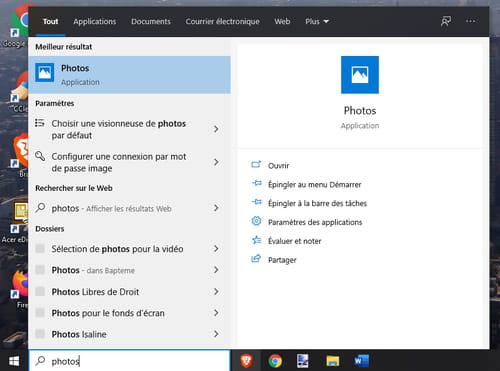500x371 pixels.
Task: Open Photos Libres de Droit folder
Action: [129, 292]
